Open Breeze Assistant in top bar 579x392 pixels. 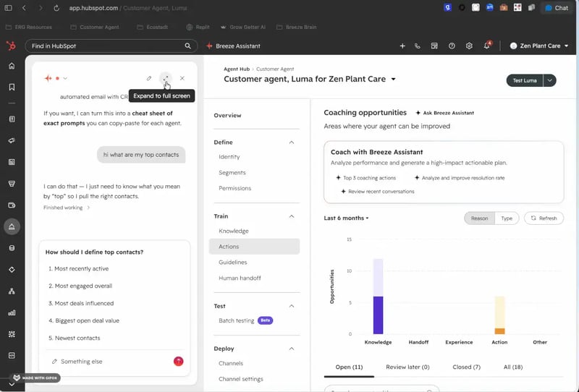point(233,46)
